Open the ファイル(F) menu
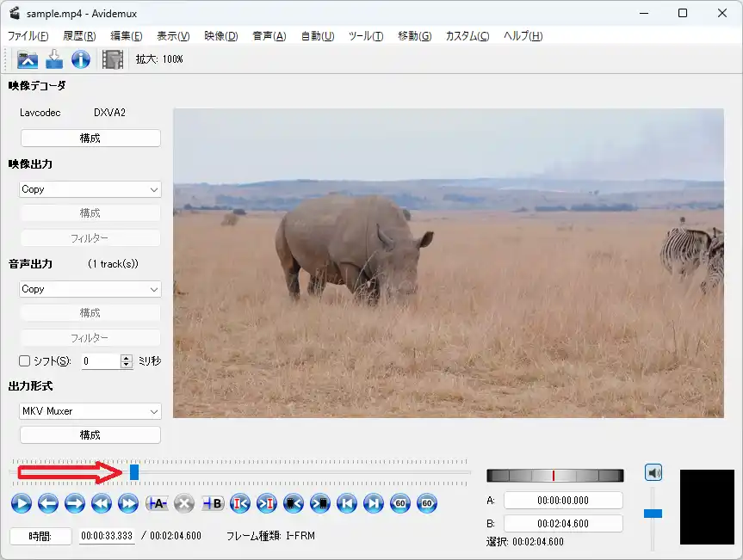Viewport: 743px width, 560px height. (28, 36)
